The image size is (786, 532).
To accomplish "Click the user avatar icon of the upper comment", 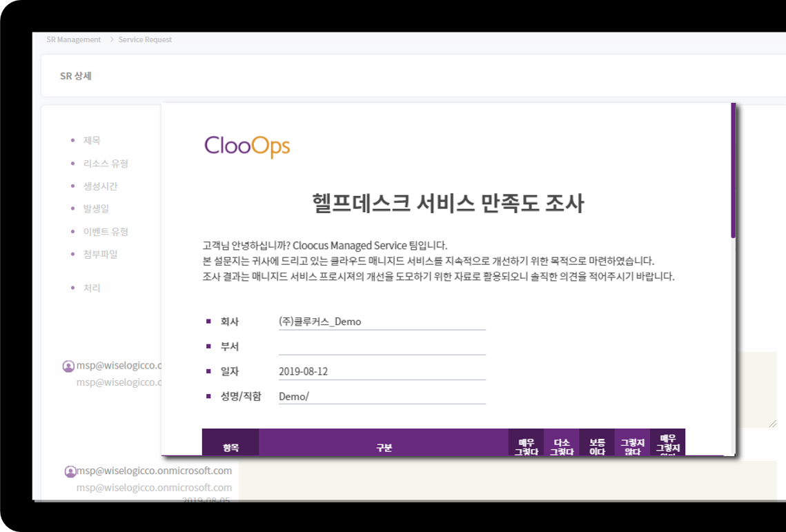I will 68,366.
